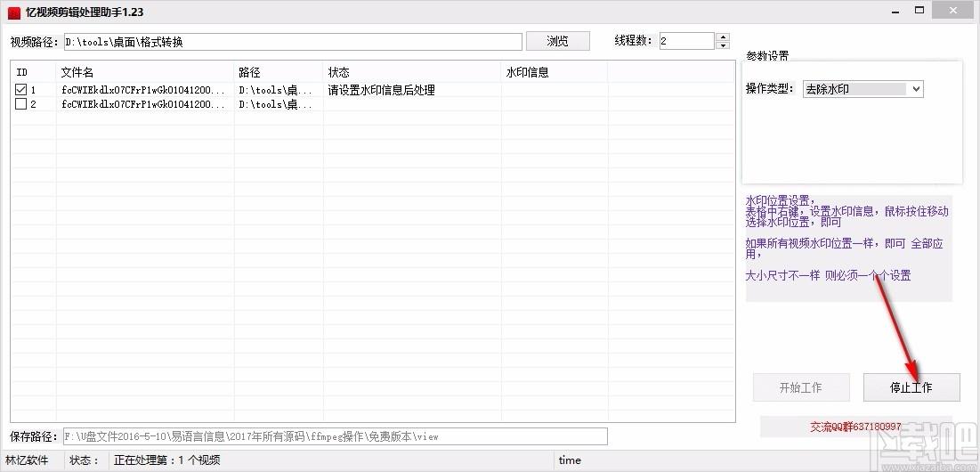980x472 pixels.
Task: Click the 大小尺寸不一样 instruction line
Action: point(828,275)
